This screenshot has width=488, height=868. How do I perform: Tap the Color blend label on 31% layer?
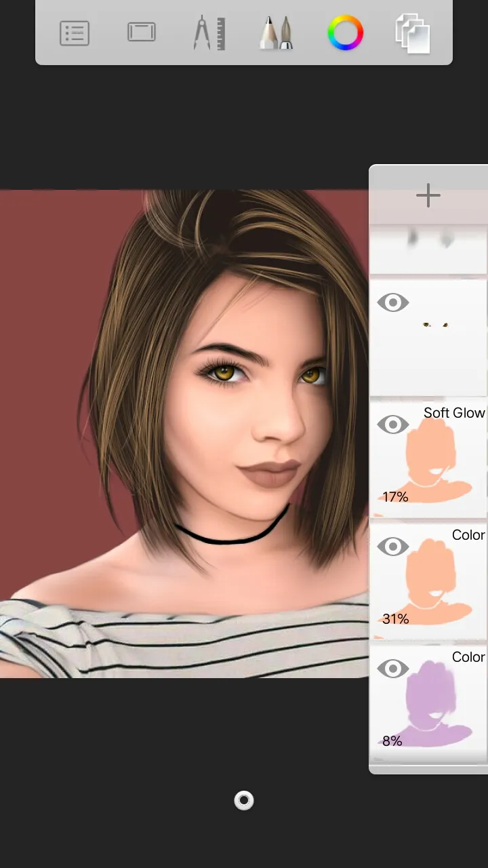coord(468,535)
